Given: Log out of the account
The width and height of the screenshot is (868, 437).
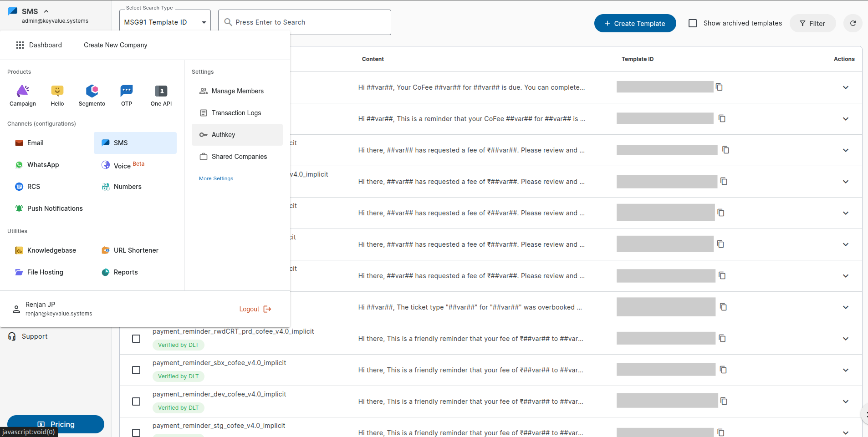Looking at the screenshot, I should click(x=255, y=309).
